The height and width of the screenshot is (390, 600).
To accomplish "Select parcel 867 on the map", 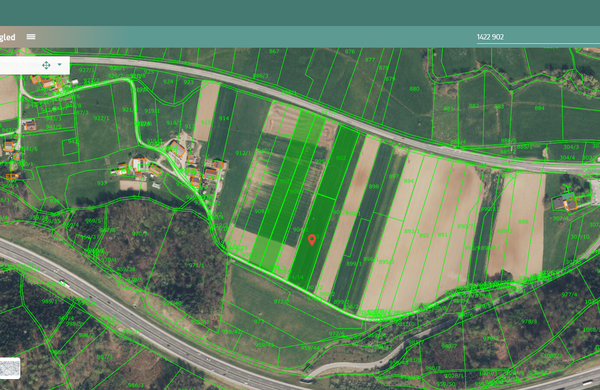I will coord(274,51).
